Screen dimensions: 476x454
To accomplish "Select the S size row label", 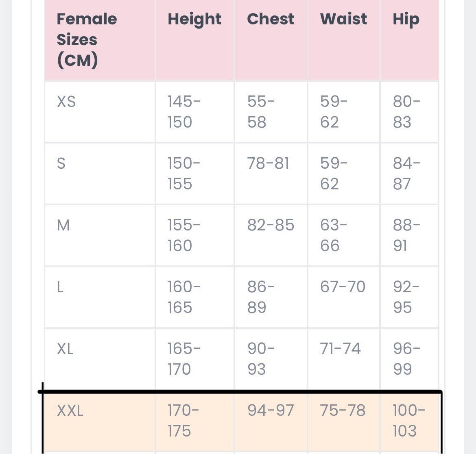I will point(61,163).
